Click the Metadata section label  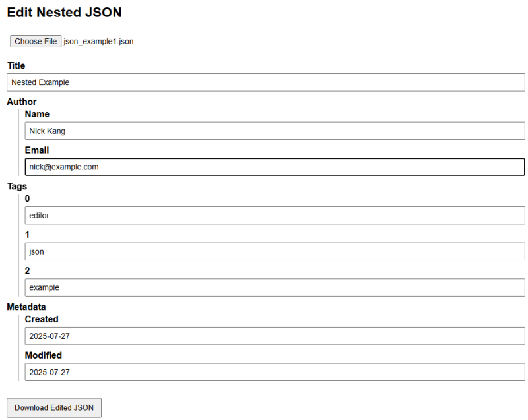[26, 307]
